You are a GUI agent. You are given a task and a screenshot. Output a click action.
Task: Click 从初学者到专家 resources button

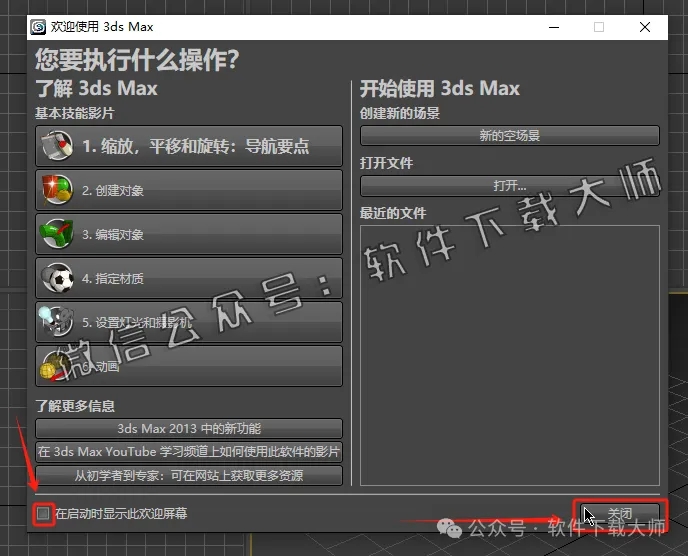[x=189, y=475]
